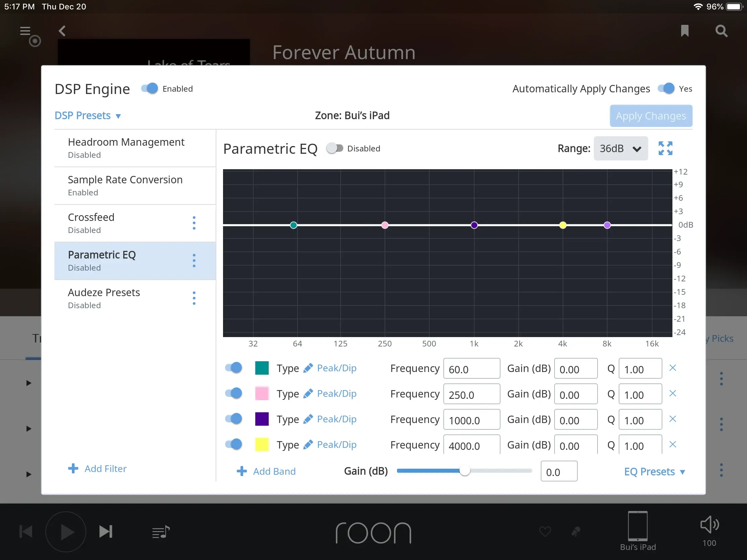
Task: Toggle the yellow 4000 Hz band on/off
Action: pos(234,444)
